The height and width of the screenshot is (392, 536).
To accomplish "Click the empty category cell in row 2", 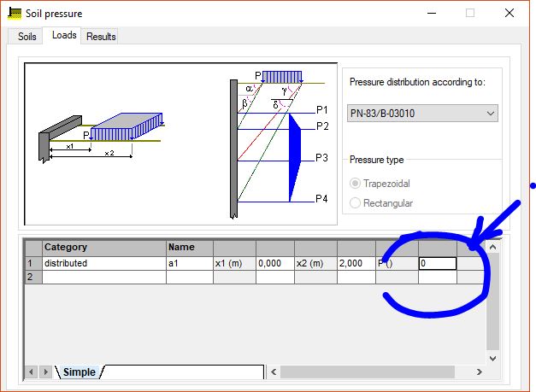I will point(104,277).
